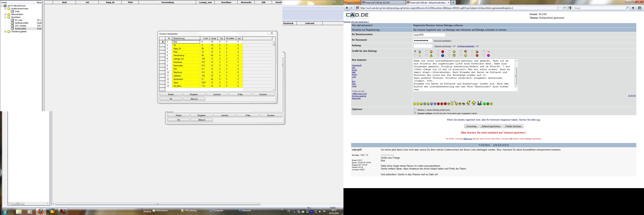Image resolution: width=644 pixels, height=215 pixels.
Task: Click the Struktur bearbeiten list scroll-down arrow
Action: 274,90
